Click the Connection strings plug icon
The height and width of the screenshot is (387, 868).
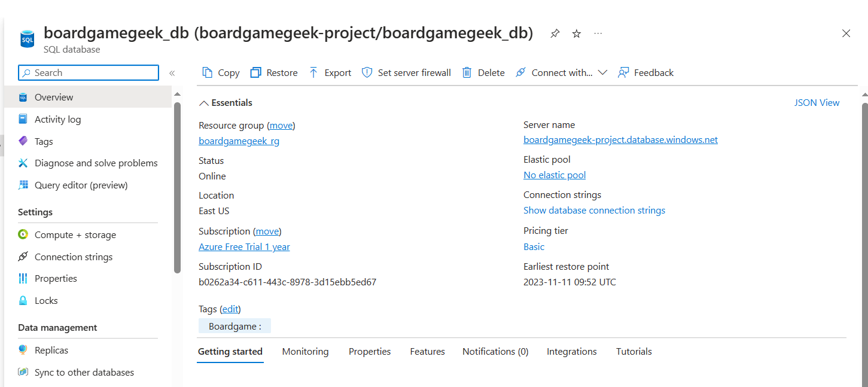click(23, 257)
